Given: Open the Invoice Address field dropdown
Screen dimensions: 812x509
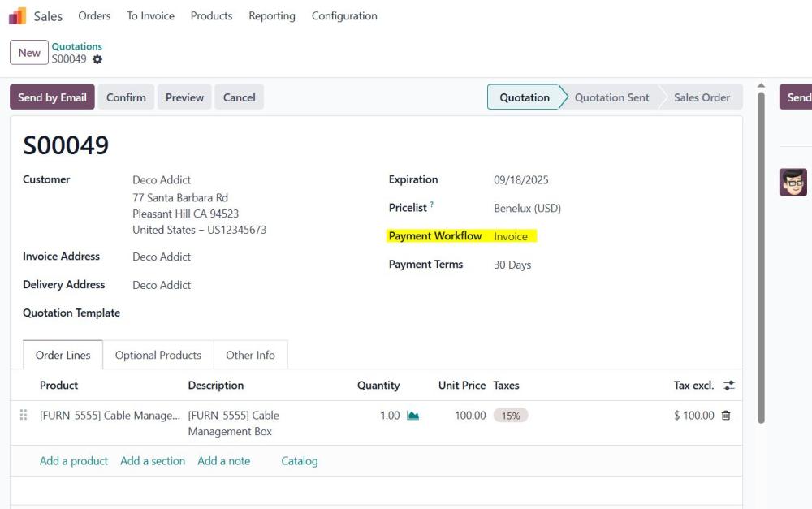Looking at the screenshot, I should tap(162, 257).
